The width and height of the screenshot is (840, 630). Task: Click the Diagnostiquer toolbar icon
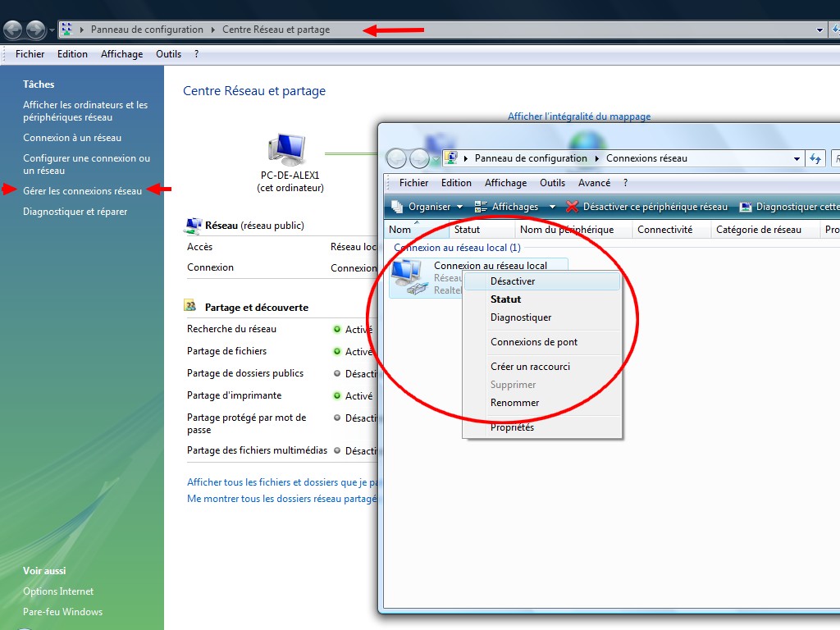[746, 207]
